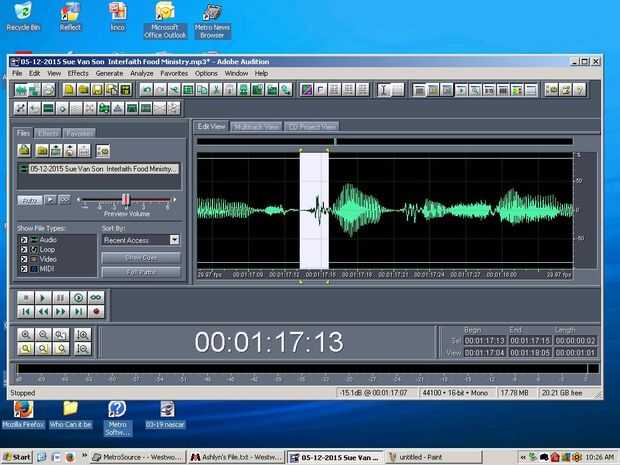Click the Sel End time field 00:01:17:15

pyautogui.click(x=529, y=341)
